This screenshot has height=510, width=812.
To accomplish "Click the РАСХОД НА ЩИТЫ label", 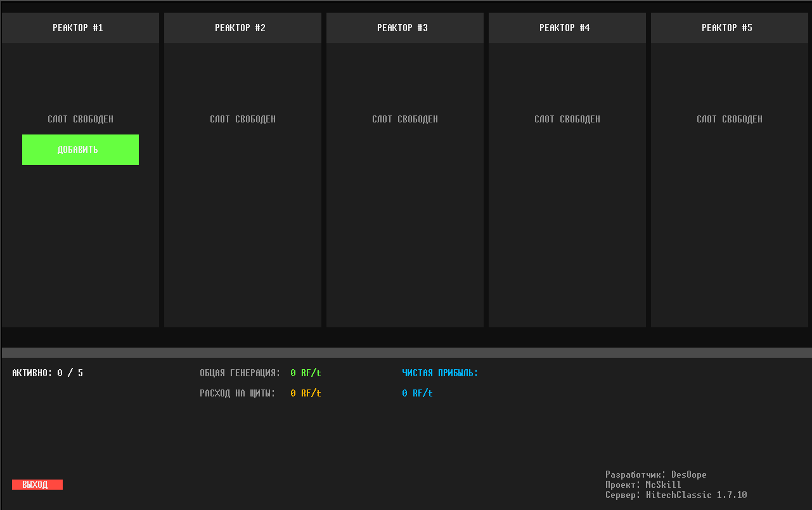I will [238, 393].
